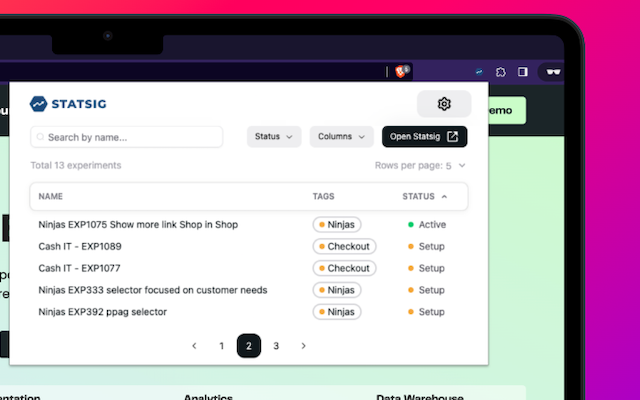
Task: Go to previous page arrow
Action: tap(194, 346)
